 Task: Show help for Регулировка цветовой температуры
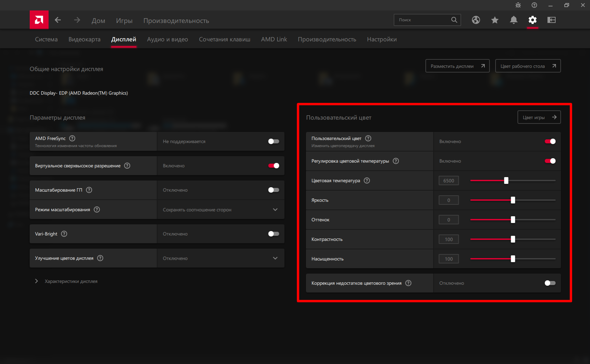click(396, 161)
